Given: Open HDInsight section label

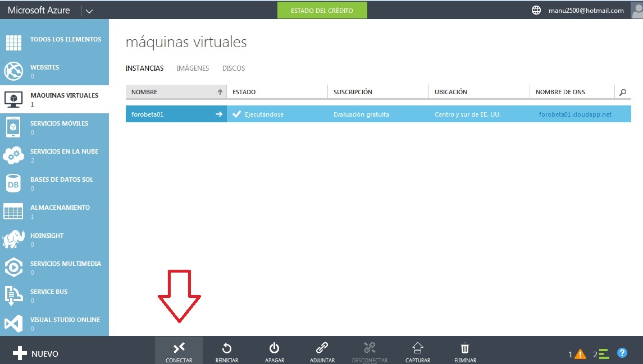Looking at the screenshot, I should click(47, 236).
